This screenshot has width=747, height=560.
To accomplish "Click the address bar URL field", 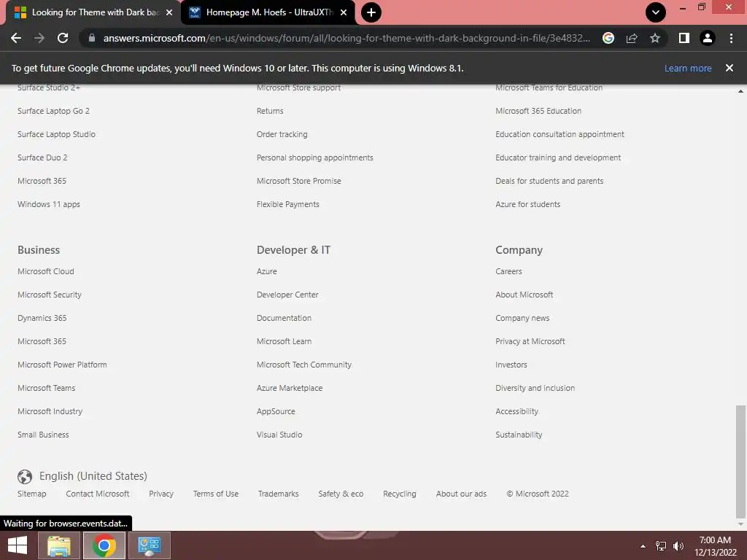I will coord(347,38).
